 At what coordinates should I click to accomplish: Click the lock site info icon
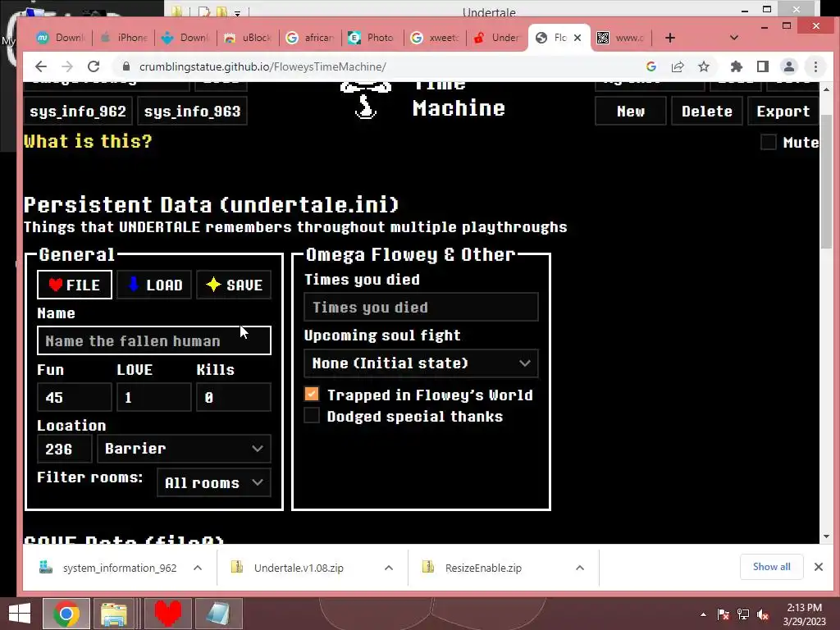[126, 66]
